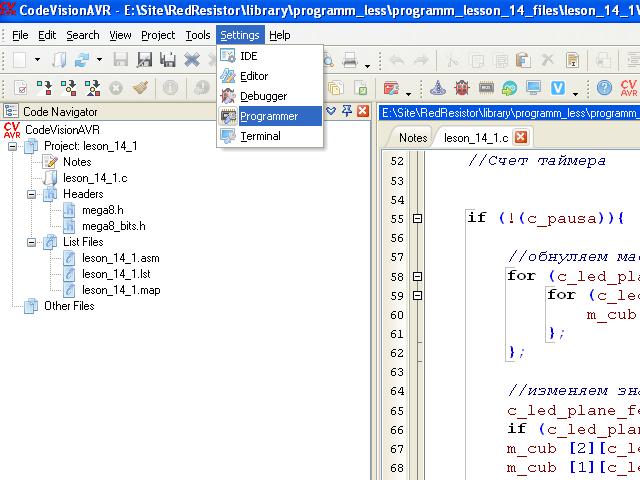Click the disabled Save floppy icon

(x=120, y=60)
